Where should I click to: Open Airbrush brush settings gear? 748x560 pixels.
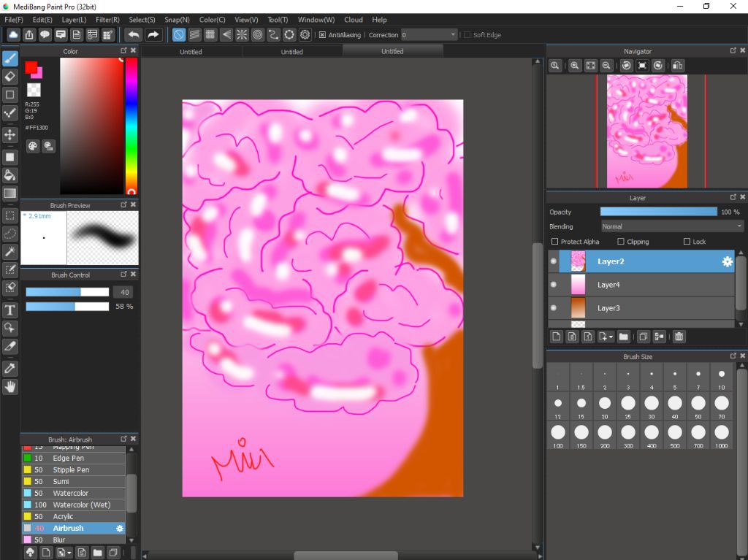[x=120, y=528]
